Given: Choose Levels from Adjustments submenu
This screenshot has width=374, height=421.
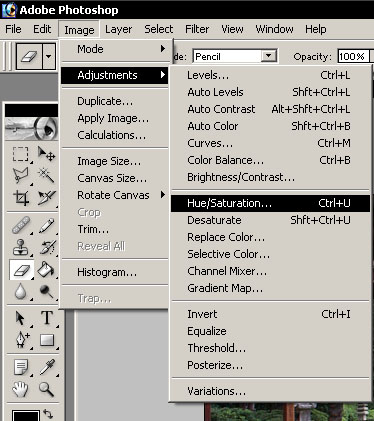Looking at the screenshot, I should coord(270,75).
